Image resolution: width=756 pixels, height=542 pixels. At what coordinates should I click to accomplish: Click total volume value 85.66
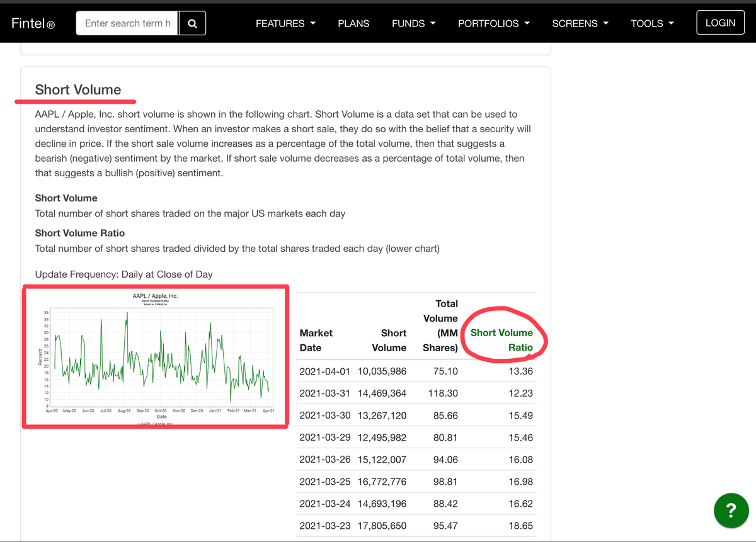[446, 415]
